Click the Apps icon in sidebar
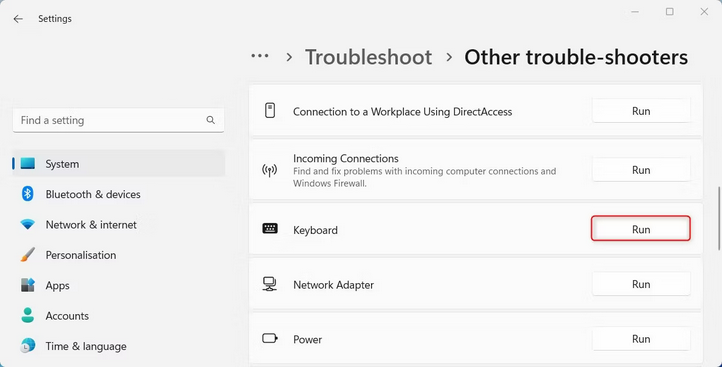Viewport: 722px width, 367px height. coord(28,285)
